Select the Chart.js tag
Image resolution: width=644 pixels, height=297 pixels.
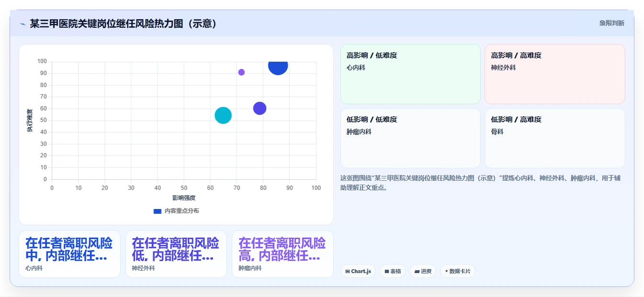coord(358,271)
